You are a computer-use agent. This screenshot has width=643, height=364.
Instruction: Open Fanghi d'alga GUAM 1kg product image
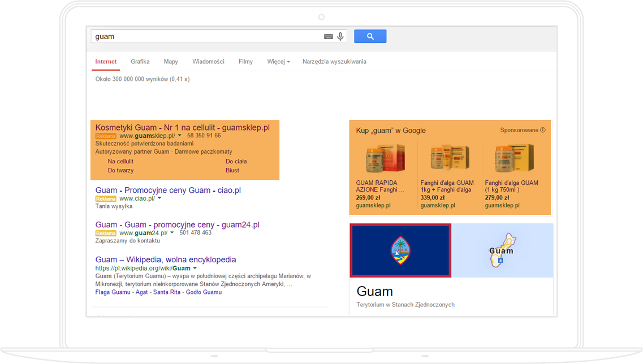pyautogui.click(x=450, y=158)
